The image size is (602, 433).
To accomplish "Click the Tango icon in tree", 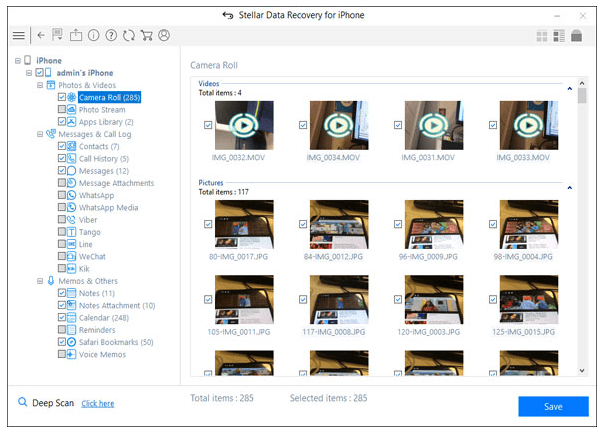I will (71, 232).
